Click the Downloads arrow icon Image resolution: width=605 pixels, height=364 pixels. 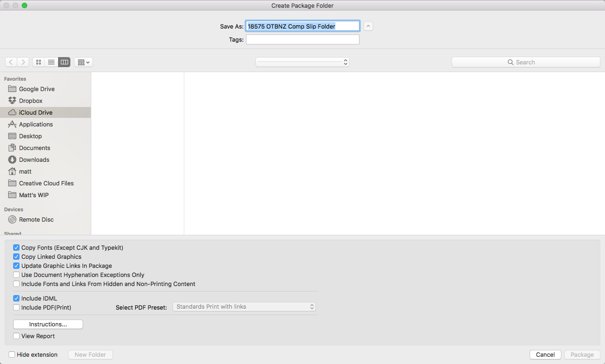(x=12, y=160)
